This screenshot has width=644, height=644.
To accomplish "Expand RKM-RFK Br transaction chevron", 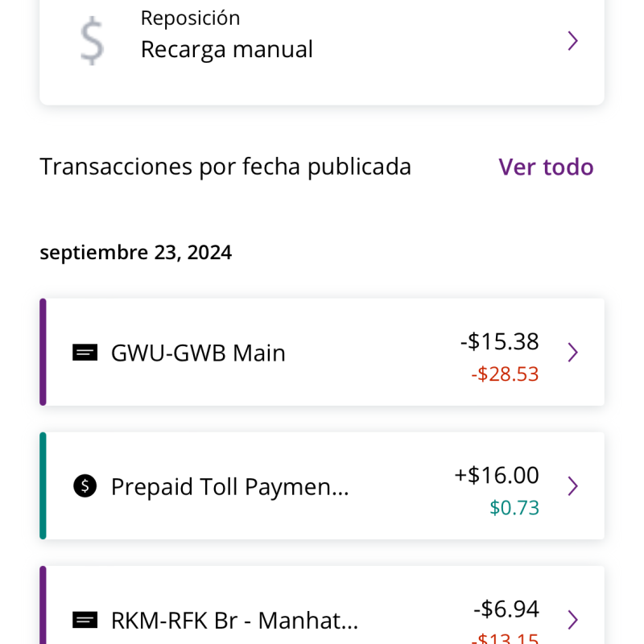I will [573, 620].
